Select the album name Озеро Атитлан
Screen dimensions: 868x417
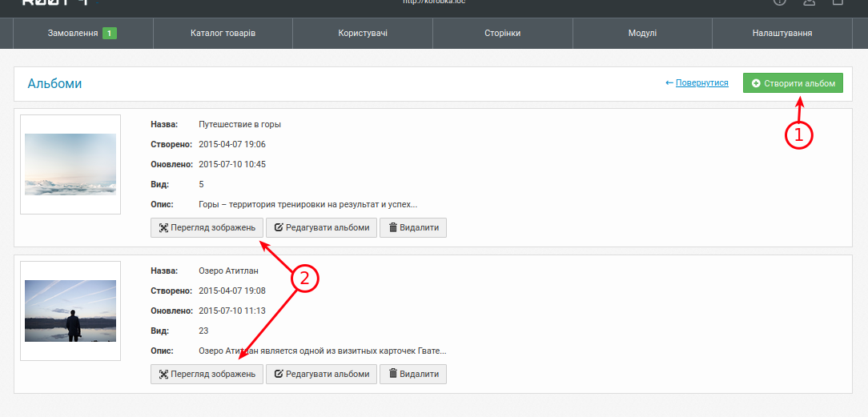point(229,271)
